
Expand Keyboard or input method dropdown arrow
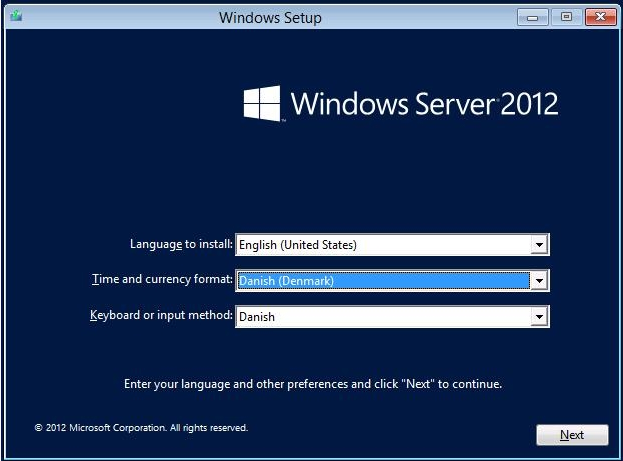tap(539, 317)
